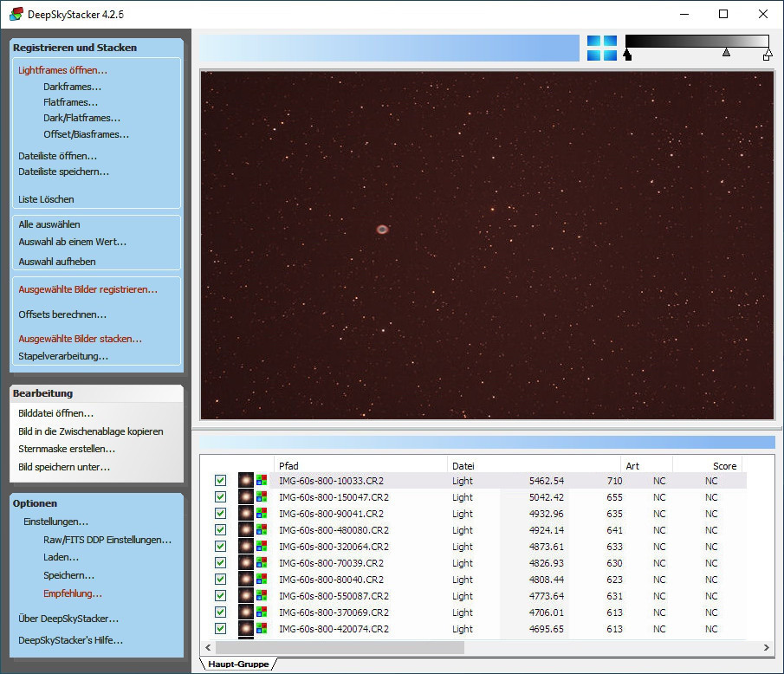Switch to the Haupt-Gruppe tab
The width and height of the screenshot is (784, 674).
[237, 664]
